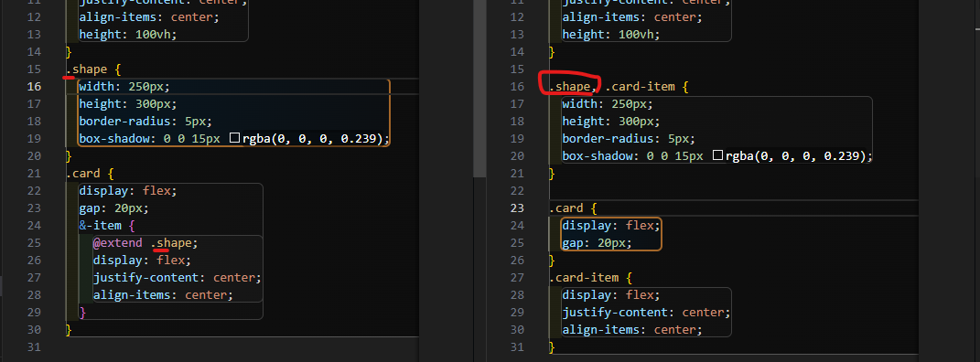Image resolution: width=980 pixels, height=362 pixels.
Task: Click the '@extend' keyword on line 25
Action: [117, 243]
